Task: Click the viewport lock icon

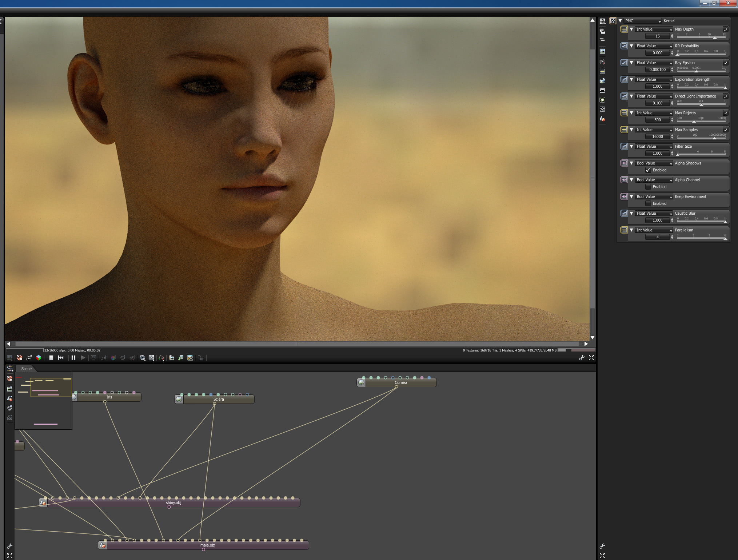Action: (x=201, y=358)
